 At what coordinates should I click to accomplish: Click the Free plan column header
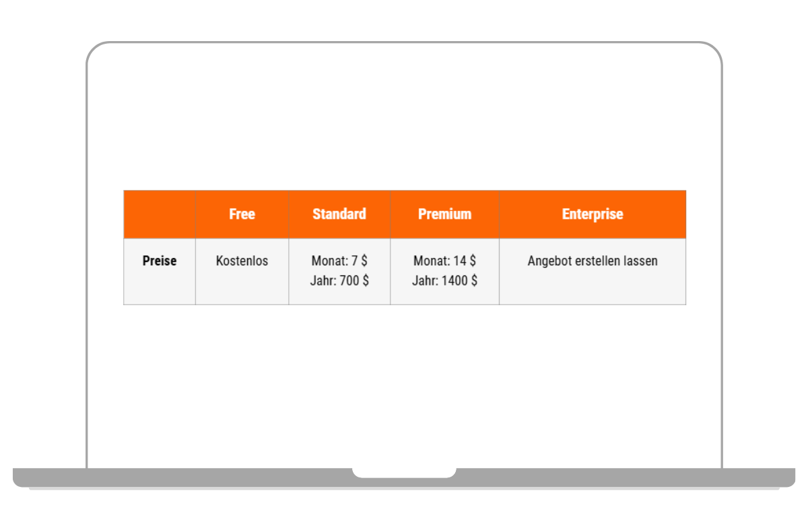pyautogui.click(x=242, y=214)
